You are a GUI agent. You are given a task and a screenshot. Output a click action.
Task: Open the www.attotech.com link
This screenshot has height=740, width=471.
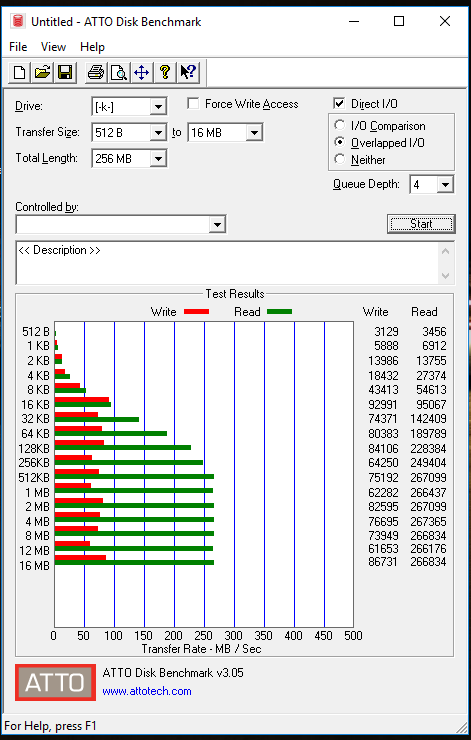tap(147, 691)
